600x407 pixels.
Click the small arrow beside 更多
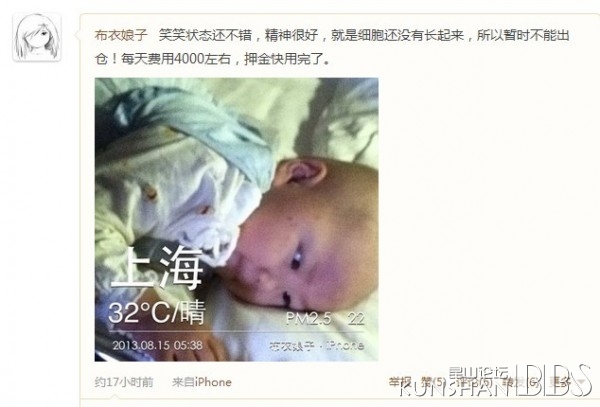[x=580, y=382]
